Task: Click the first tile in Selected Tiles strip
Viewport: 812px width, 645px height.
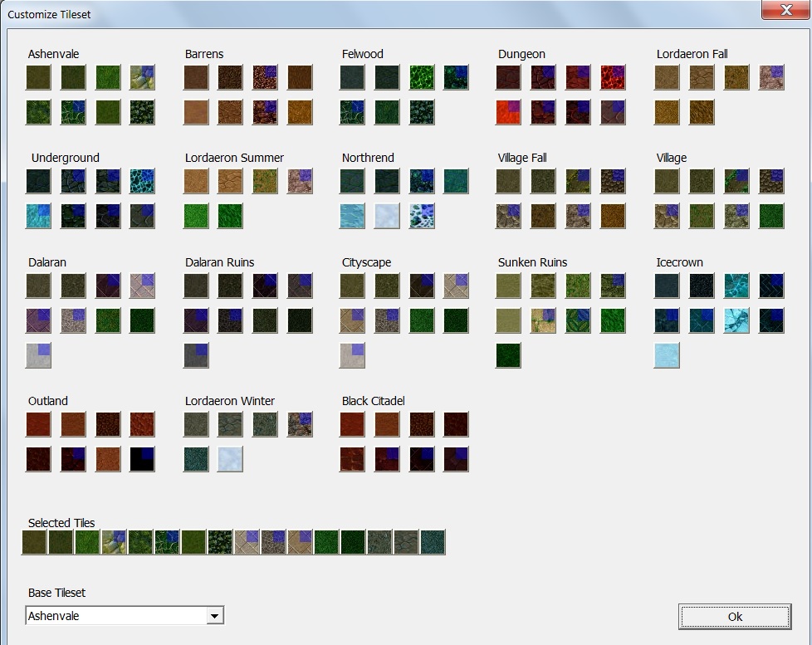Action: [x=34, y=542]
